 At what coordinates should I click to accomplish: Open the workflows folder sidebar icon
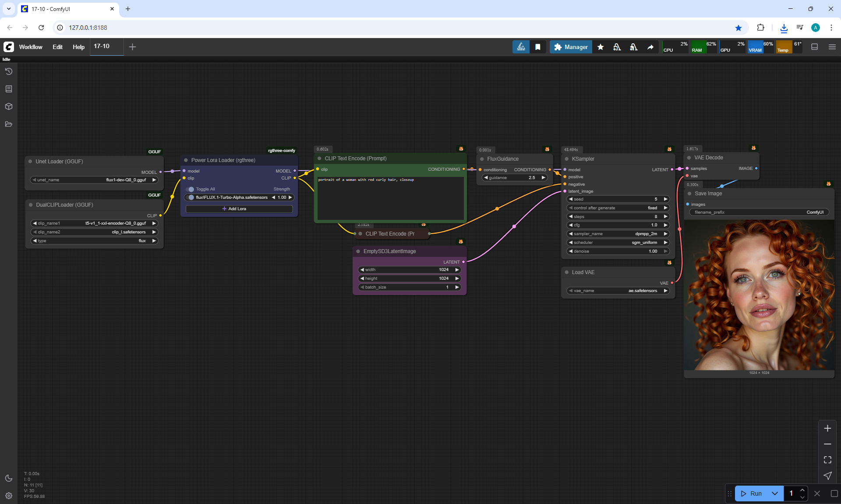[x=9, y=124]
